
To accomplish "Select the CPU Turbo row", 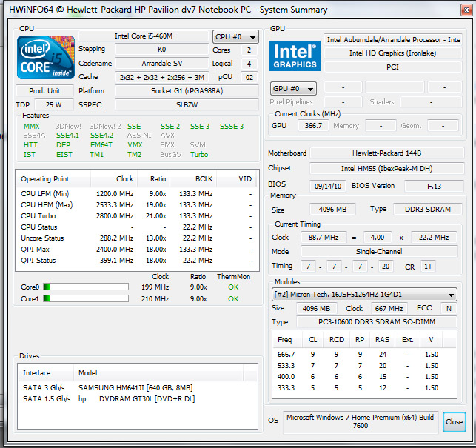I will (x=137, y=216).
